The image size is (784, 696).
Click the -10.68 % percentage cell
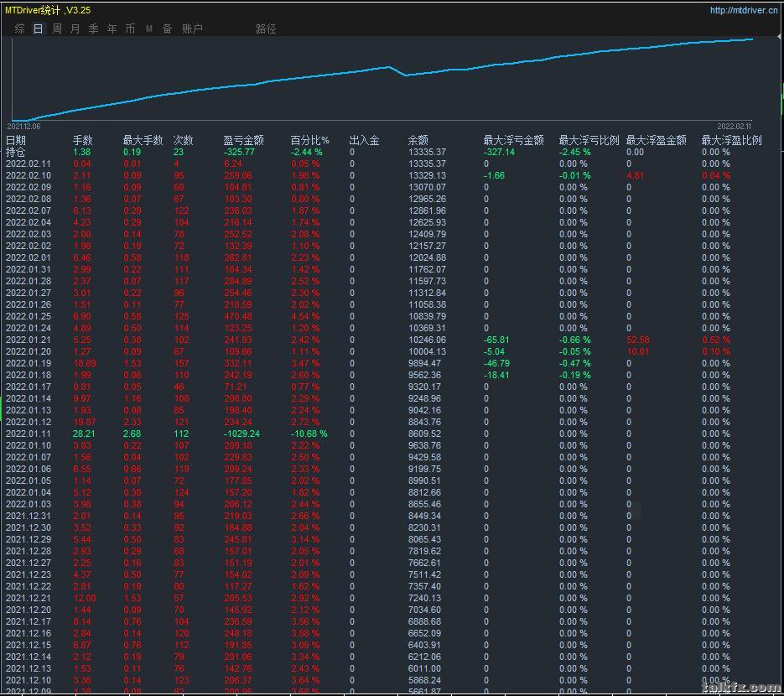pyautogui.click(x=309, y=434)
